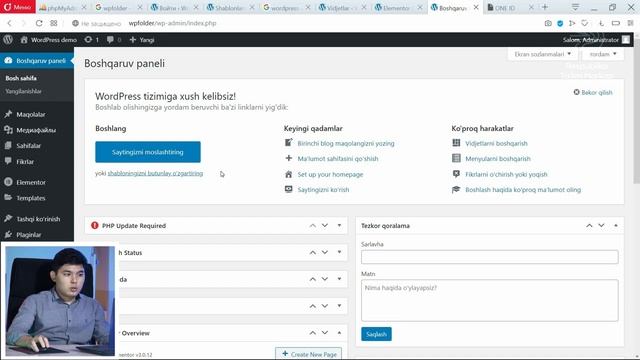Expand the Yordam help dropdown
Viewport: 640px width, 360px height.
[602, 54]
